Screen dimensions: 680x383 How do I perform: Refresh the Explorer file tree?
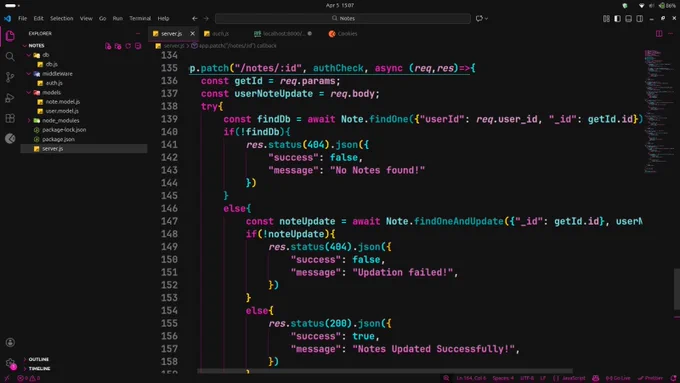click(x=128, y=46)
